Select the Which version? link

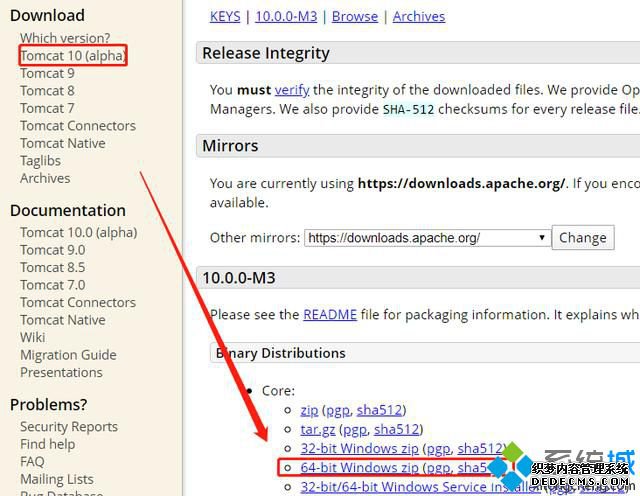pos(65,38)
